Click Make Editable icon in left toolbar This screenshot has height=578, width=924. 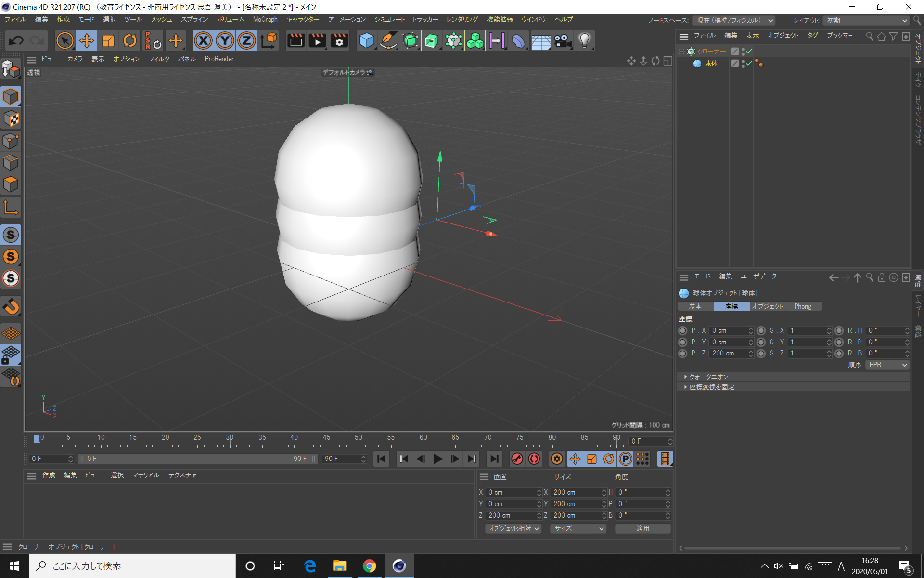pyautogui.click(x=11, y=69)
